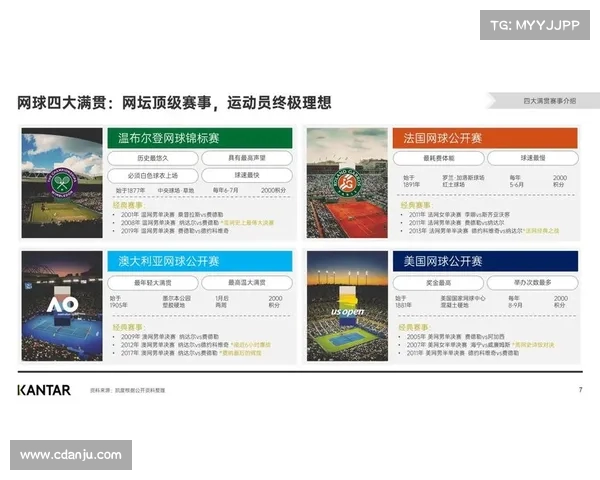Image resolution: width=600 pixels, height=480 pixels.
Task: Click the 2011年 法网女单决赛 line
Action: click(459, 215)
